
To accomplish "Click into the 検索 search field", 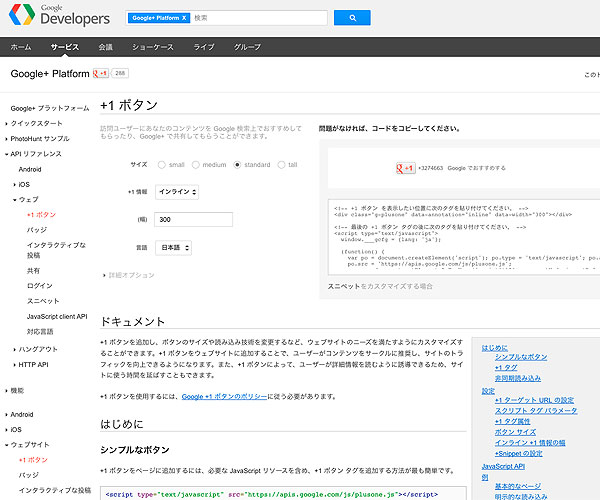I will click(258, 18).
